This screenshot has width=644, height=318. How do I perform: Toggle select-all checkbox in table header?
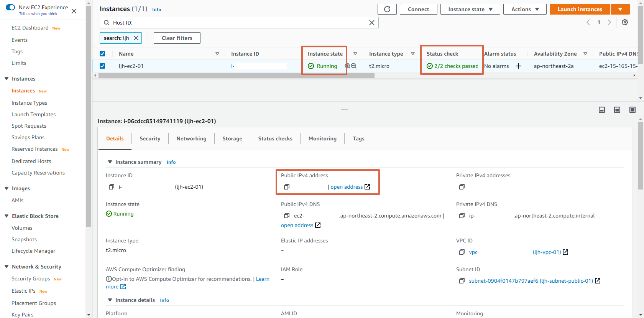tap(102, 54)
